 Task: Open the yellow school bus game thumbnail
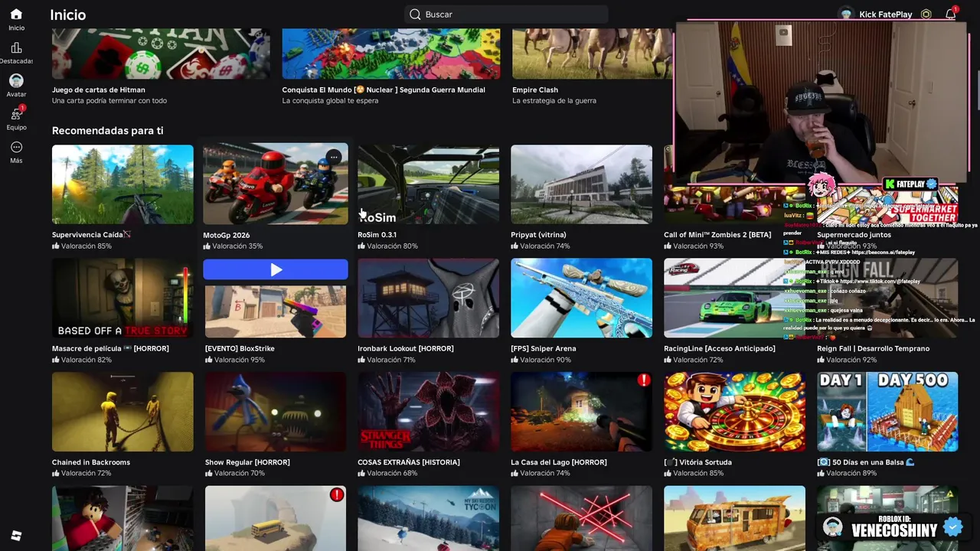click(x=276, y=518)
